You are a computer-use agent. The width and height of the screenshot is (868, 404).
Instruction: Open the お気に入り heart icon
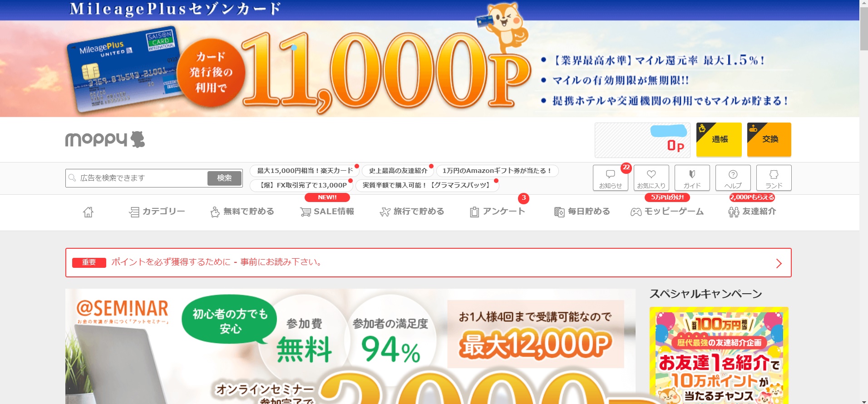click(651, 178)
